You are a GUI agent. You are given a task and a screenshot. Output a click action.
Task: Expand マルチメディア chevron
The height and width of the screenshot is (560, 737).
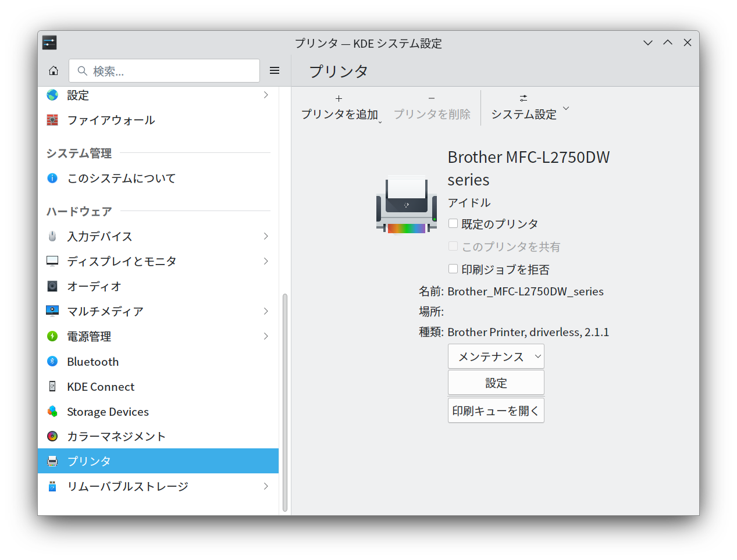[266, 311]
